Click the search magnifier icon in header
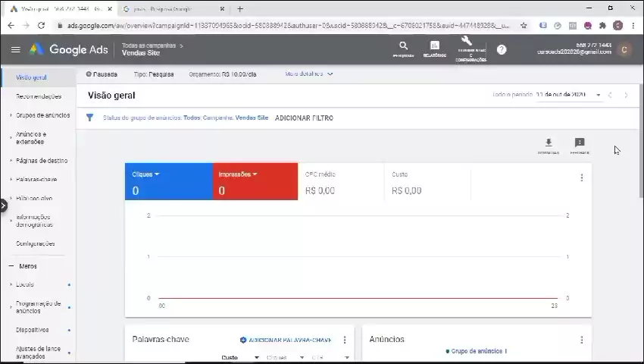This screenshot has width=644, height=364. [x=403, y=47]
